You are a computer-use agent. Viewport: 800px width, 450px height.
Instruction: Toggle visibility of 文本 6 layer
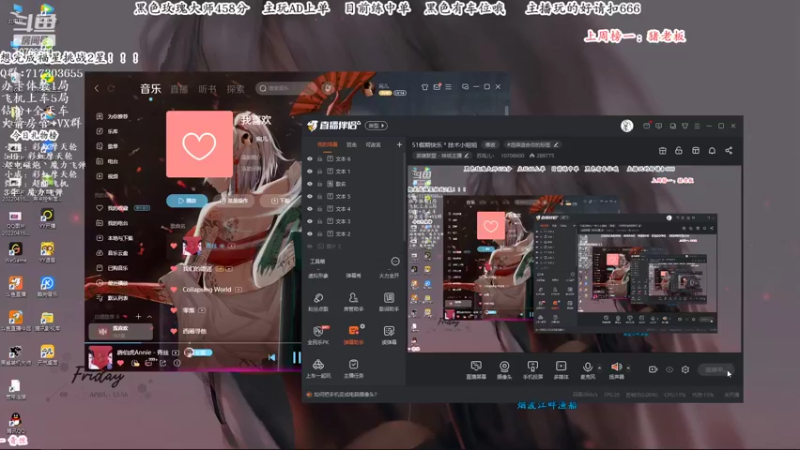point(310,159)
